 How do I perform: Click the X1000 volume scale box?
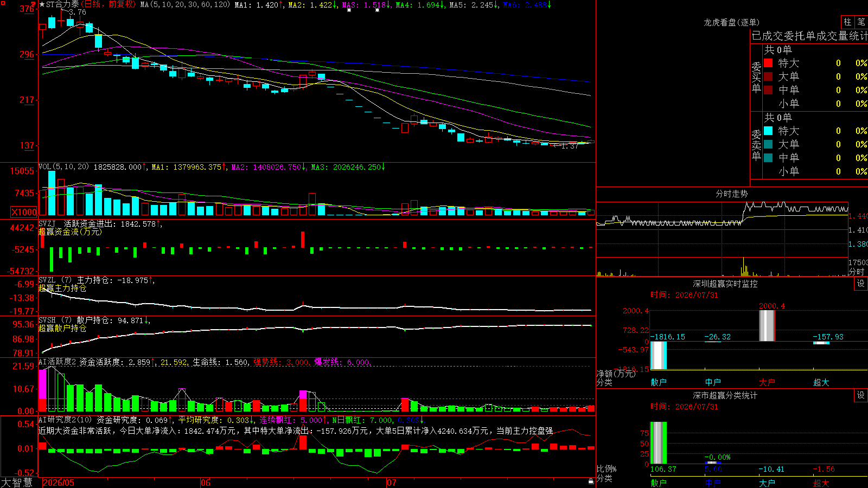tap(24, 212)
